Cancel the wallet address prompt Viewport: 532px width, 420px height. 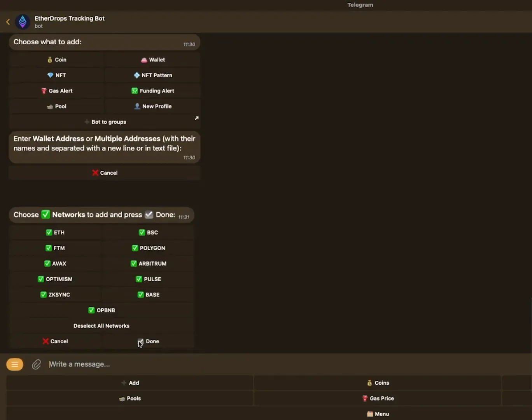pyautogui.click(x=105, y=173)
